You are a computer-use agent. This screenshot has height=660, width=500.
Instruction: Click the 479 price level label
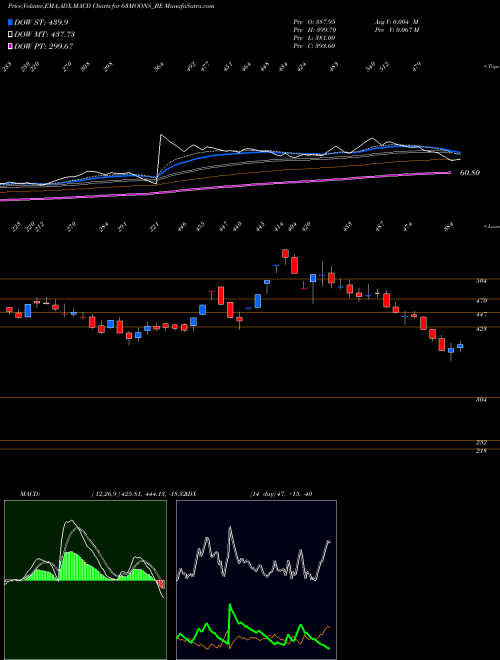coord(481,301)
